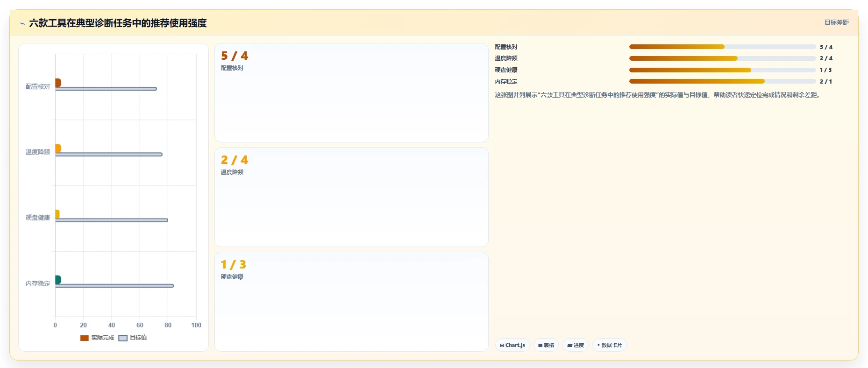The height and width of the screenshot is (368, 868).
Task: Click the 60 tick on the chart x-axis
Action: (x=140, y=325)
